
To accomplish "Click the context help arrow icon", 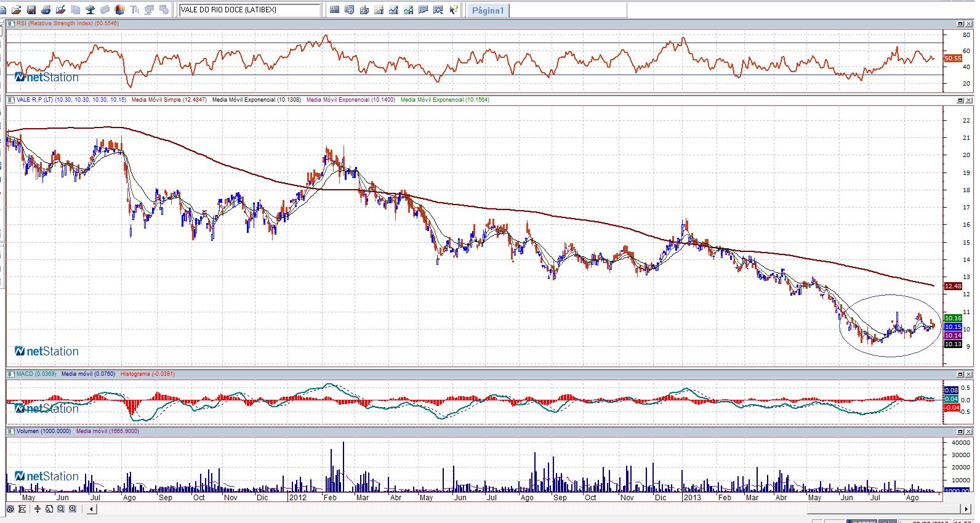I will coord(453,10).
